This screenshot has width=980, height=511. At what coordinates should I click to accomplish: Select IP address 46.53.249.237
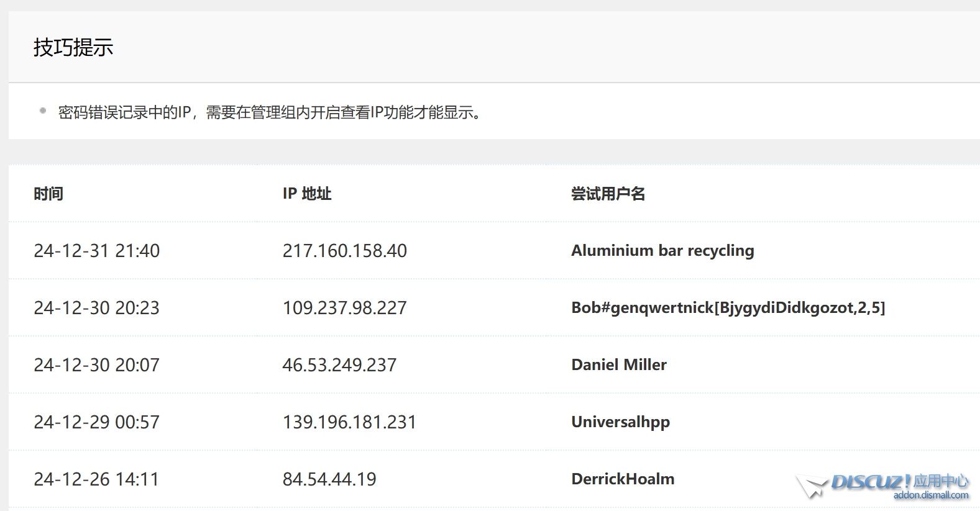coord(339,365)
